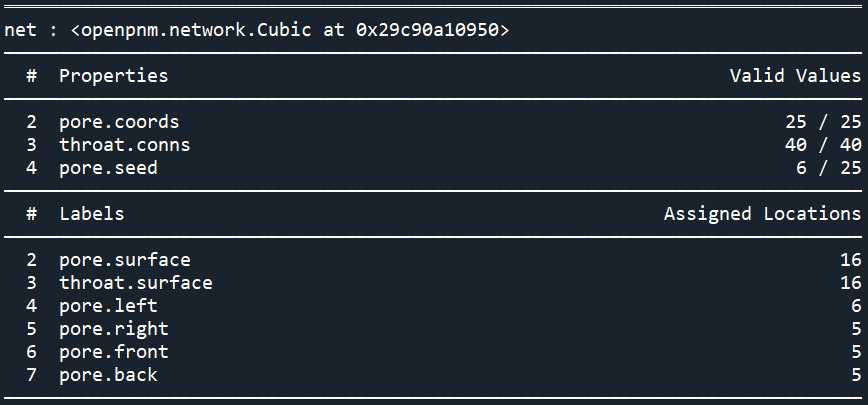Click the throat.surface label text

click(x=136, y=283)
